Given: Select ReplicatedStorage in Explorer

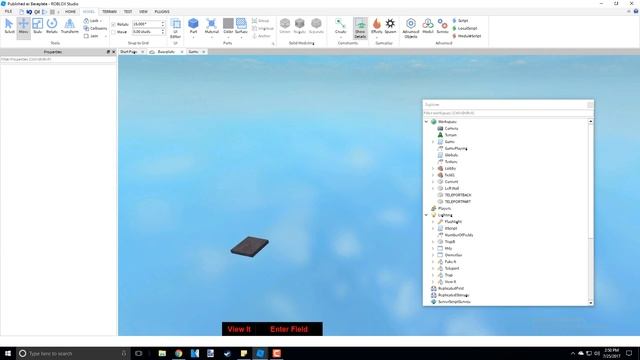Looking at the screenshot, I should click(x=453, y=295).
